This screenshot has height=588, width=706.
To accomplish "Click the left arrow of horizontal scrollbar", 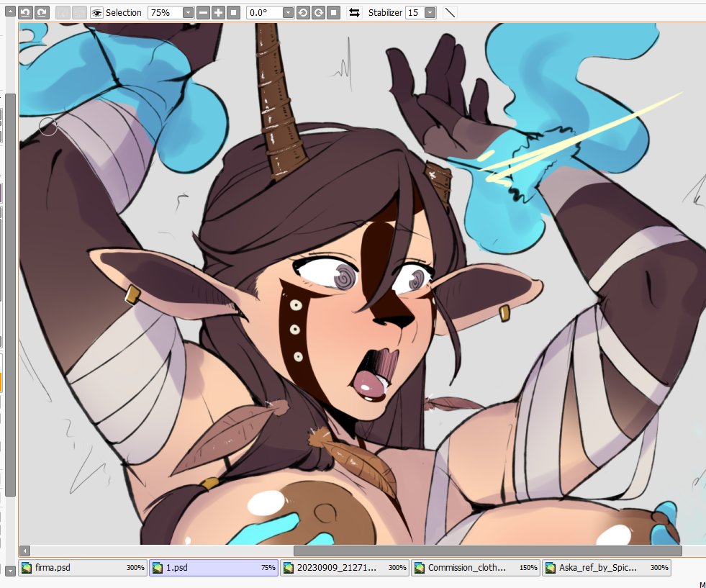I will coord(26,551).
